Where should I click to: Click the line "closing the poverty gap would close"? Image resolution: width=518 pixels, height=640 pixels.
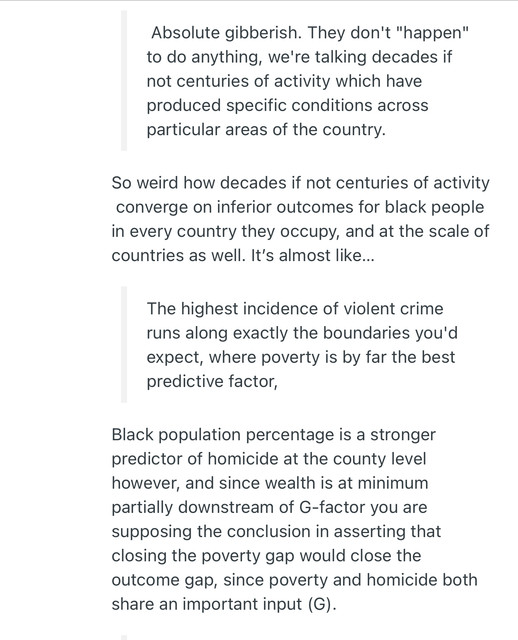click(x=266, y=556)
